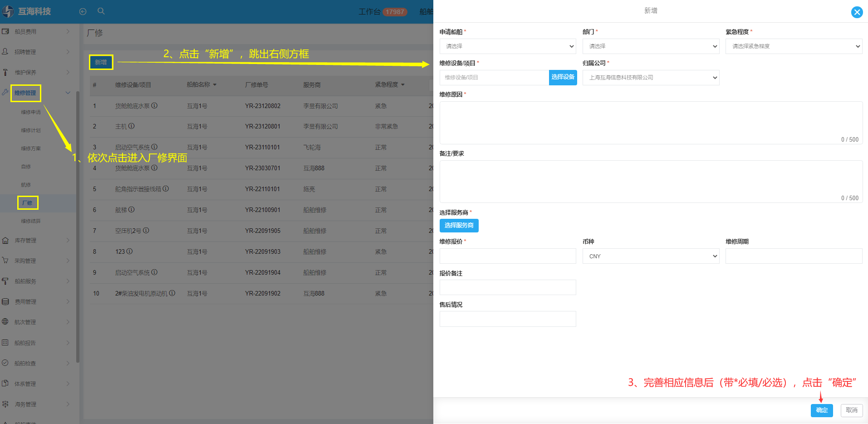The height and width of the screenshot is (424, 868).
Task: Click the 船舶报告 calendar icon
Action: pyautogui.click(x=5, y=343)
